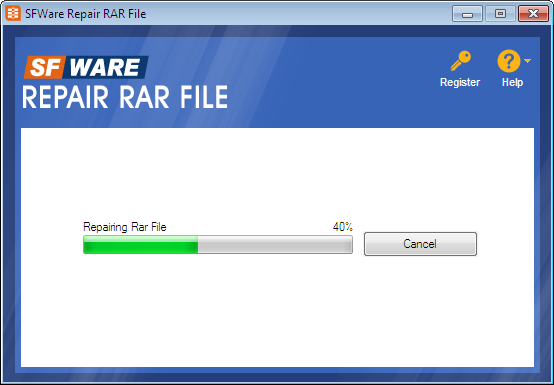Click the green repair progress bar
The width and height of the screenshot is (554, 385).
point(218,244)
